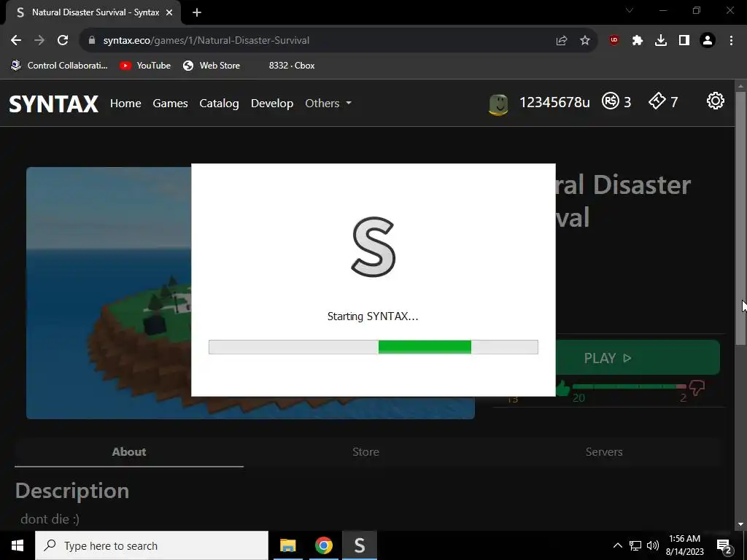
Task: Click the tickets currency icon
Action: pyautogui.click(x=657, y=101)
